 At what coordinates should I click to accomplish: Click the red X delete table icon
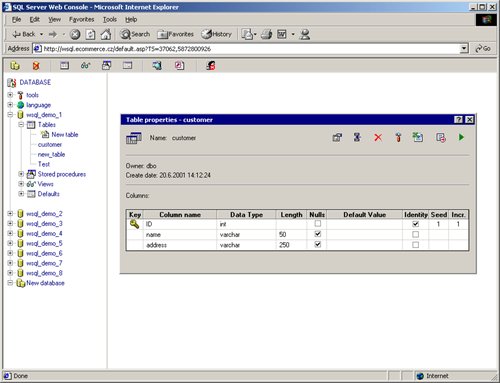click(x=378, y=137)
